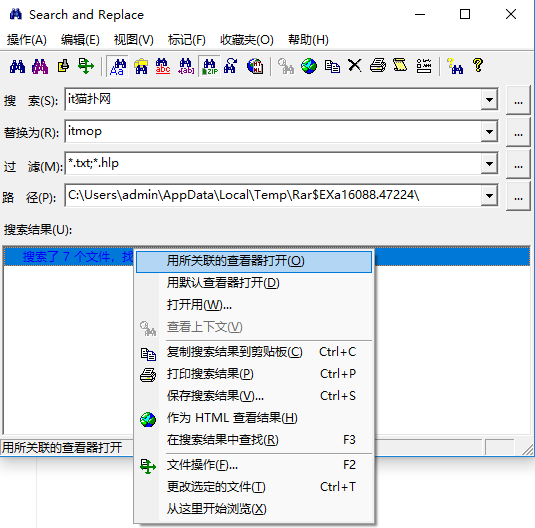This screenshot has height=528, width=535.
Task: Open the 视图(V) menu
Action: [x=134, y=40]
